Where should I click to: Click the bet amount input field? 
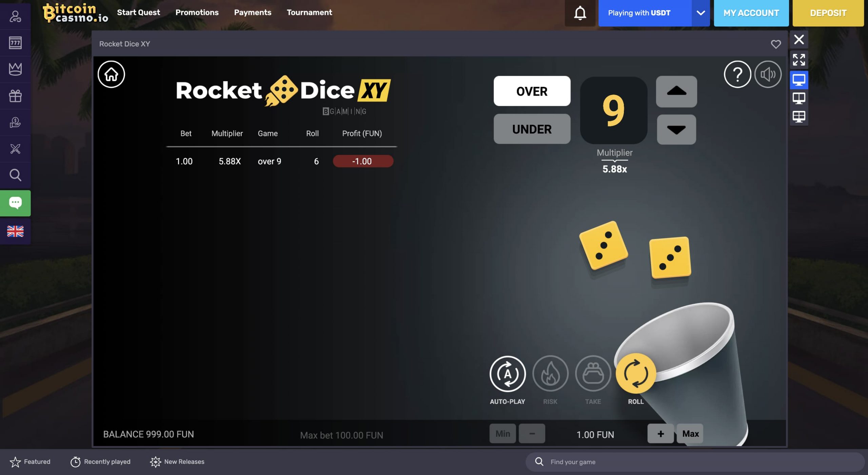pyautogui.click(x=595, y=433)
